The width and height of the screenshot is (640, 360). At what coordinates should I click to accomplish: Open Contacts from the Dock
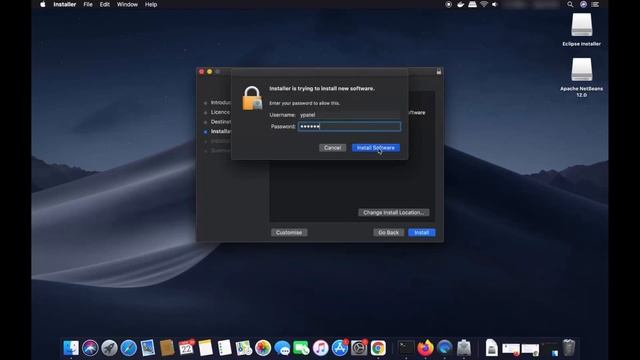point(167,348)
